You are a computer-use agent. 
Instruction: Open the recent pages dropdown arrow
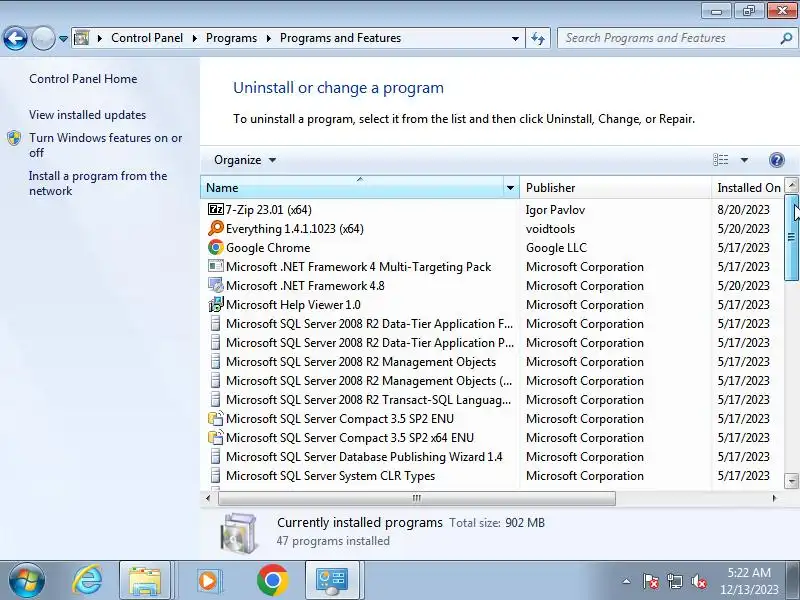(x=63, y=38)
